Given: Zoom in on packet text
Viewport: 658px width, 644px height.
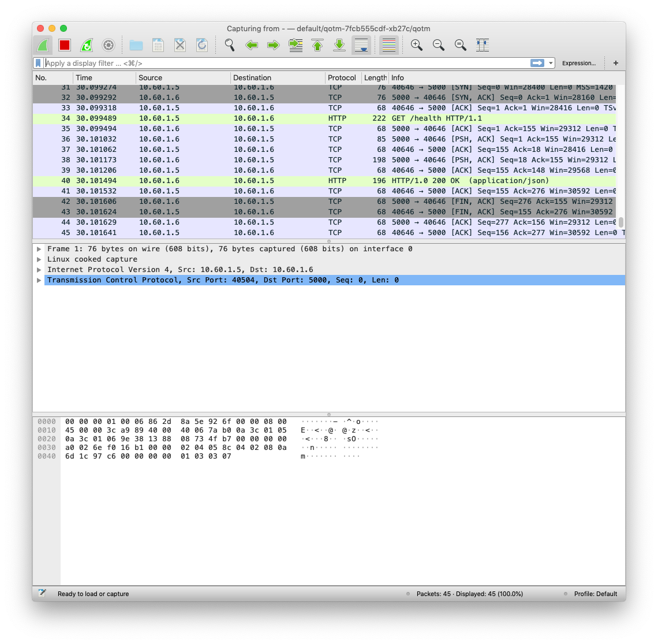Looking at the screenshot, I should [x=417, y=46].
